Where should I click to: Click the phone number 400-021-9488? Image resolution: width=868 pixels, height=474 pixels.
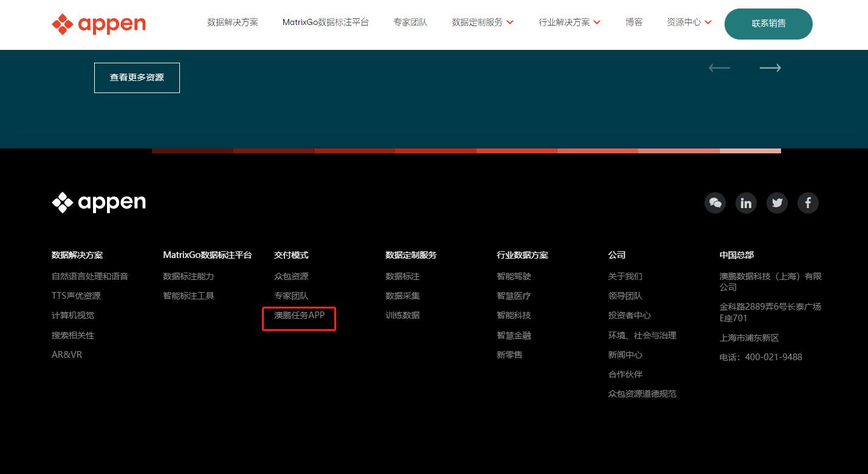(773, 357)
